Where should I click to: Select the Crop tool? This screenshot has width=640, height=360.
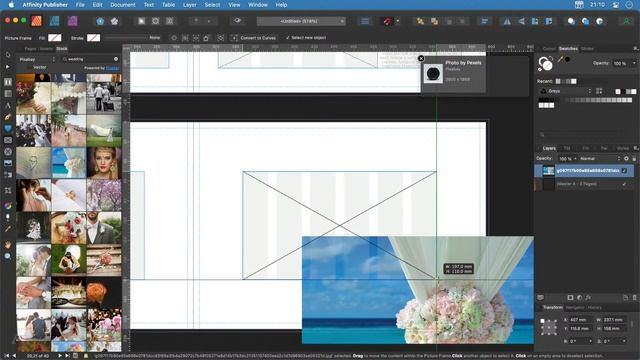(8, 190)
